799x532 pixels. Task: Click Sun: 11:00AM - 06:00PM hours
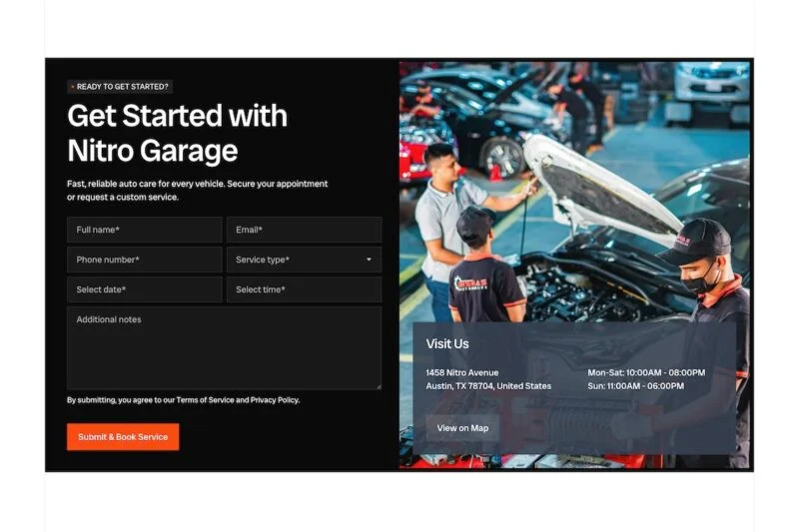[635, 386]
